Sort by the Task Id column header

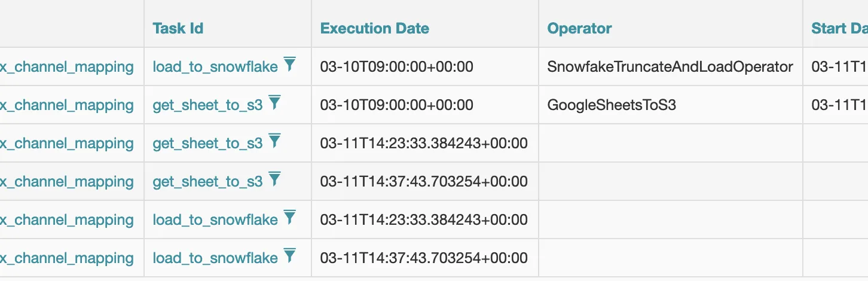click(178, 28)
